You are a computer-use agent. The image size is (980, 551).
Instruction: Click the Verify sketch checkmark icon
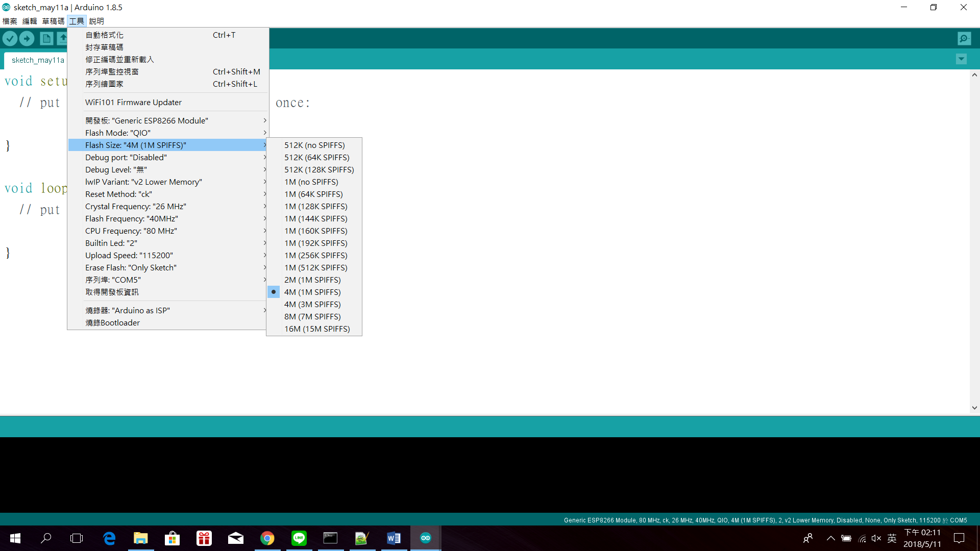click(10, 38)
